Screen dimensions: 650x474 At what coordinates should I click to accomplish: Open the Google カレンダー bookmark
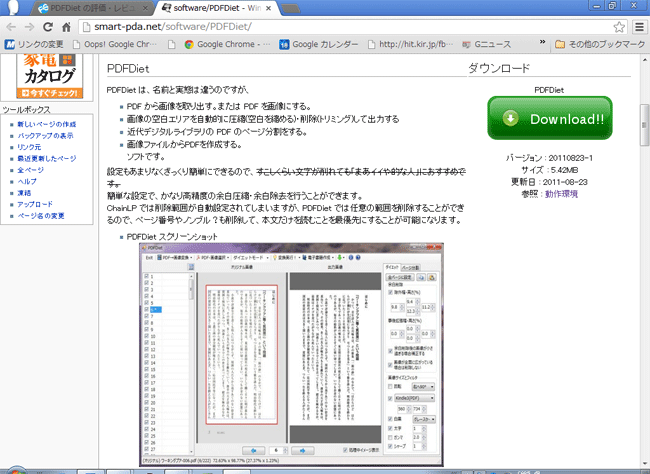318,44
